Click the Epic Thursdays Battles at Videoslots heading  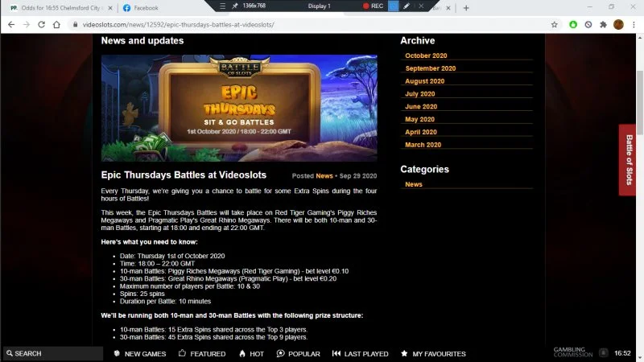point(184,175)
